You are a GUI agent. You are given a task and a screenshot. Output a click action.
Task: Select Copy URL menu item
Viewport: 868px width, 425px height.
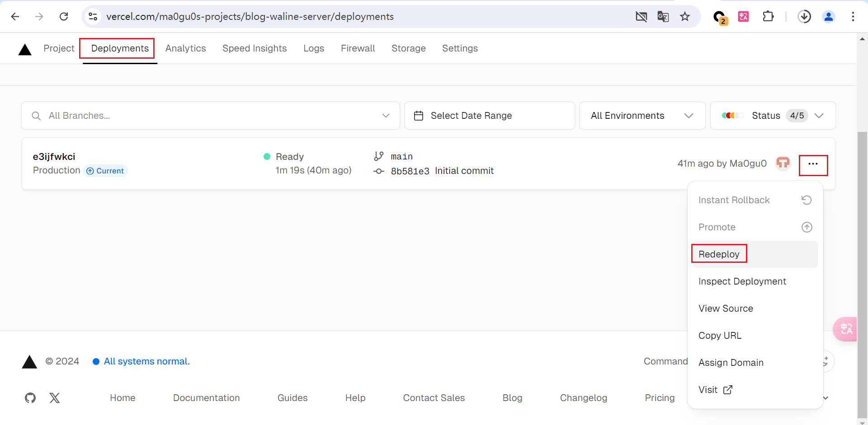(x=755, y=336)
